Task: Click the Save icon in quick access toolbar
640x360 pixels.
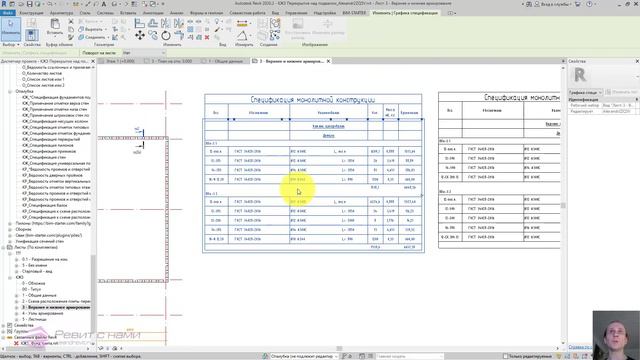Action: pos(29,4)
